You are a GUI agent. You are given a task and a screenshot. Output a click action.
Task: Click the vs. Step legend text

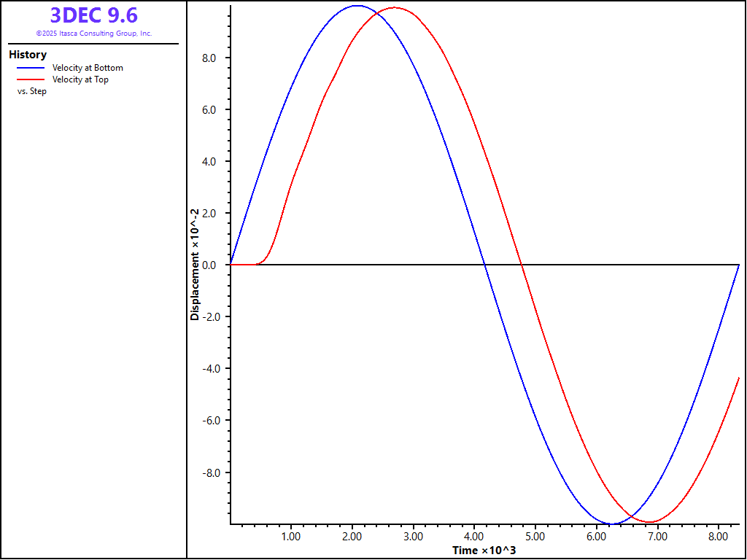click(31, 91)
